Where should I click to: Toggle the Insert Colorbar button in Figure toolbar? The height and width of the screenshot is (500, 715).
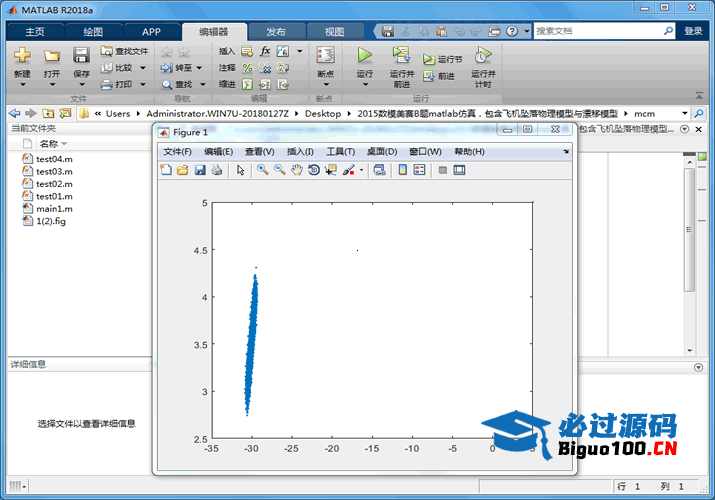tap(402, 170)
